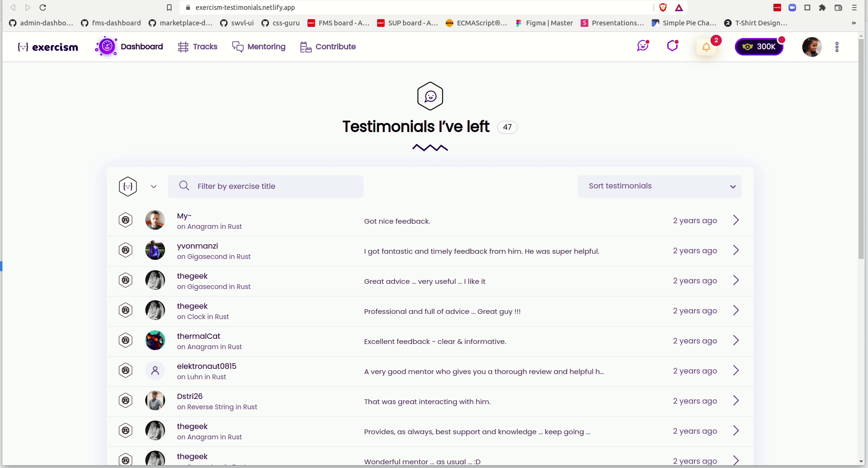Click the all-tracks hexagon filter icon
The height and width of the screenshot is (468, 868).
tap(128, 187)
